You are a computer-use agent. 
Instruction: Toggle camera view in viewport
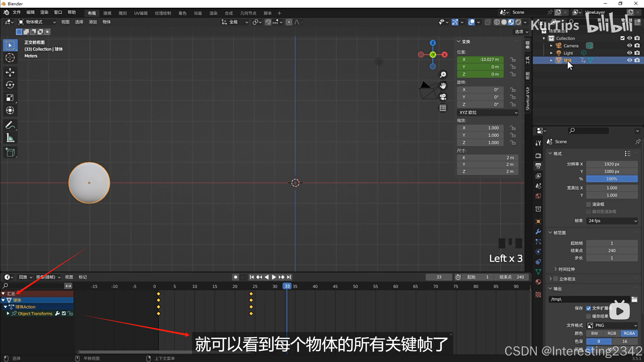(443, 97)
